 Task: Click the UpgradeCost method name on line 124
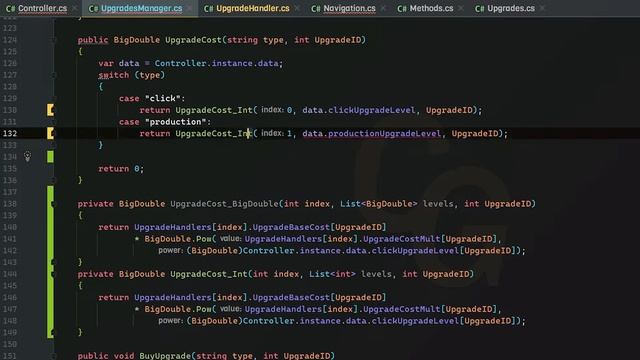pos(193,40)
